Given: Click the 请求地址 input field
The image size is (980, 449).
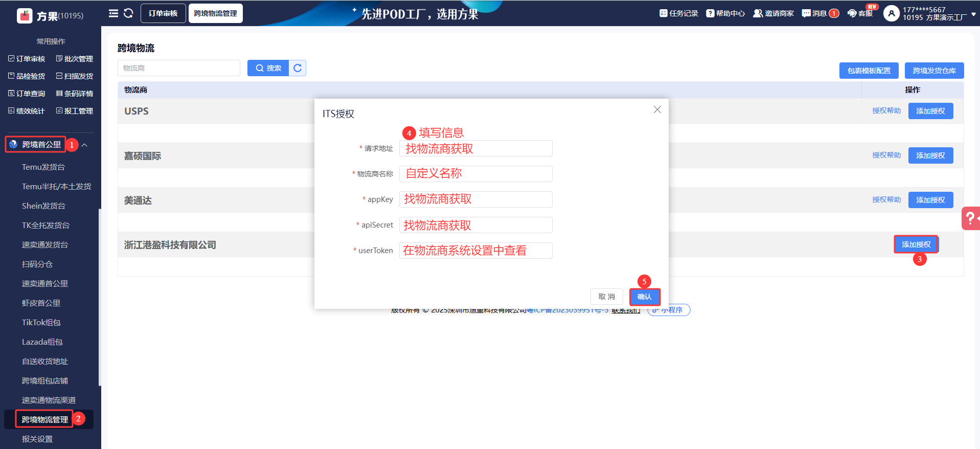Looking at the screenshot, I should point(475,148).
